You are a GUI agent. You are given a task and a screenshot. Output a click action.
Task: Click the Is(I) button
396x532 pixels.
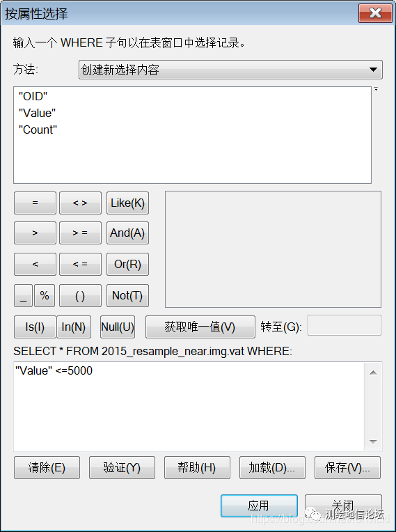(35, 327)
